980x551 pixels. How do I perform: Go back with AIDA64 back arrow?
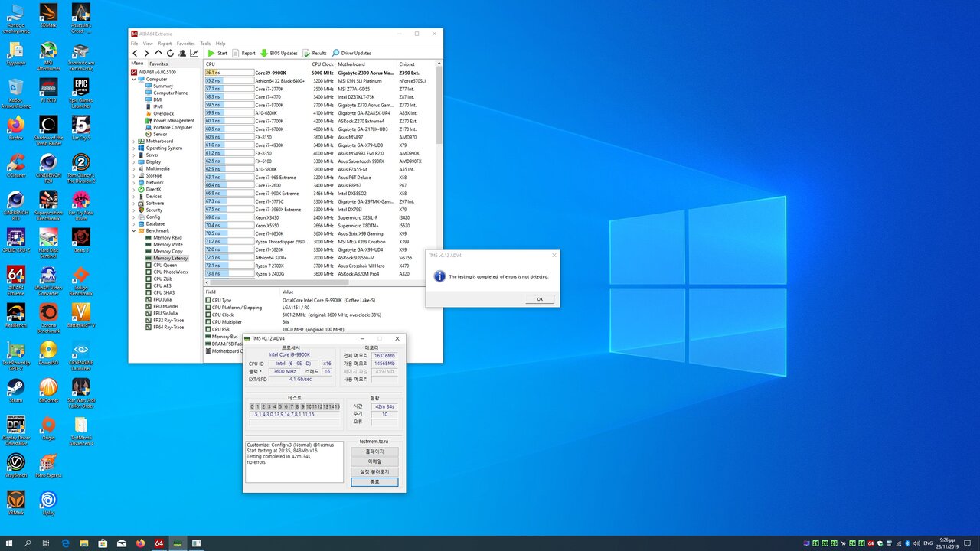tap(136, 54)
